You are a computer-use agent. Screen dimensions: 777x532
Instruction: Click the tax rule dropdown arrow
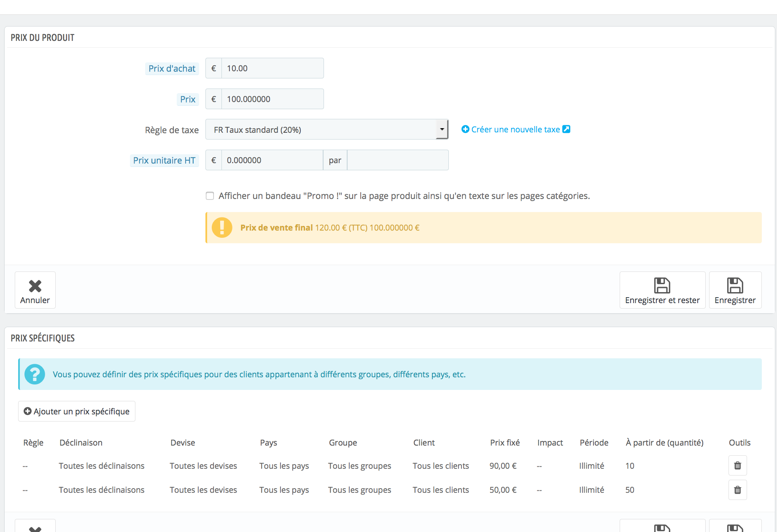442,129
